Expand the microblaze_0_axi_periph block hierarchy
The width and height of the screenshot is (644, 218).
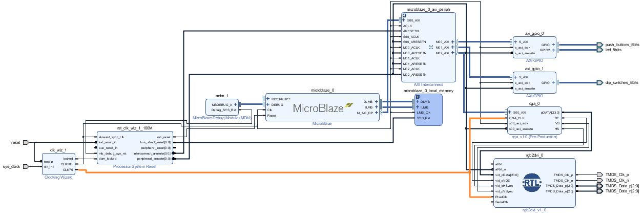[404, 15]
